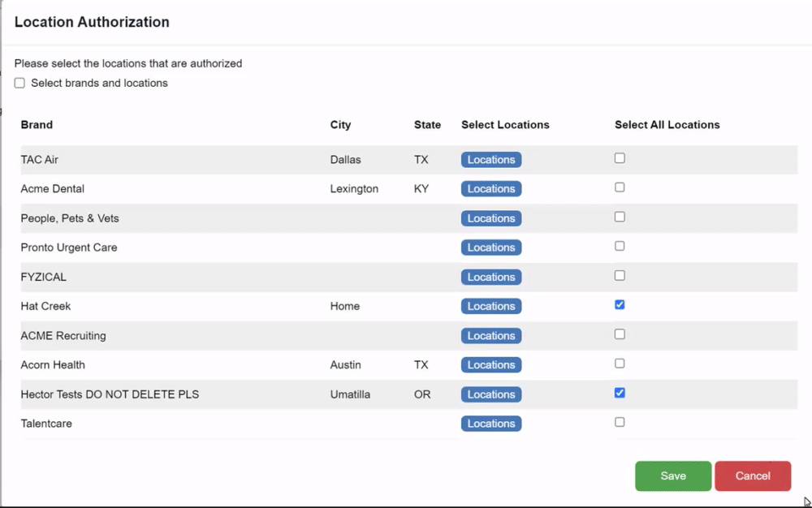Tick the FYZICAL select all checkbox
Screen dimensions: 812x508
tap(620, 276)
